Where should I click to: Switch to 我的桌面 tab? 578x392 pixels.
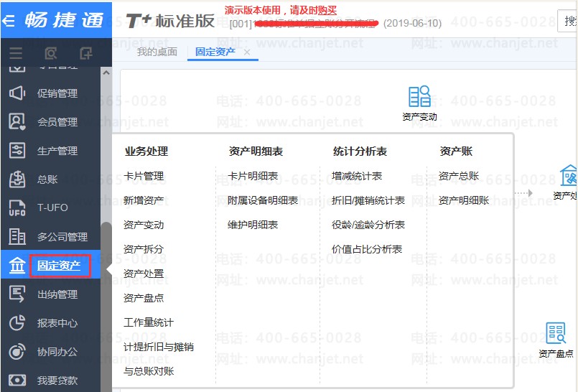point(157,52)
